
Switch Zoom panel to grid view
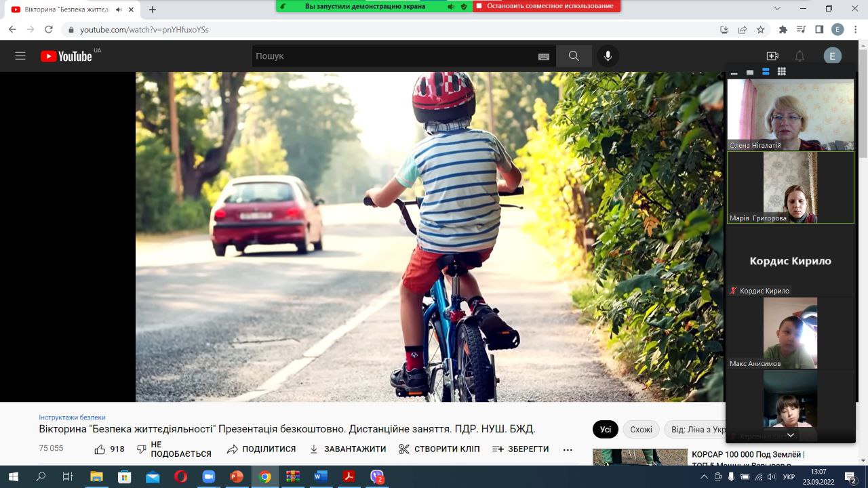pyautogui.click(x=782, y=72)
